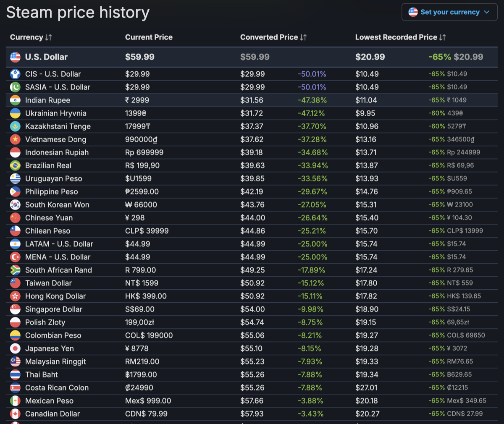
Task: Click Uruguayan Peso lowest price $13.93
Action: click(x=367, y=178)
